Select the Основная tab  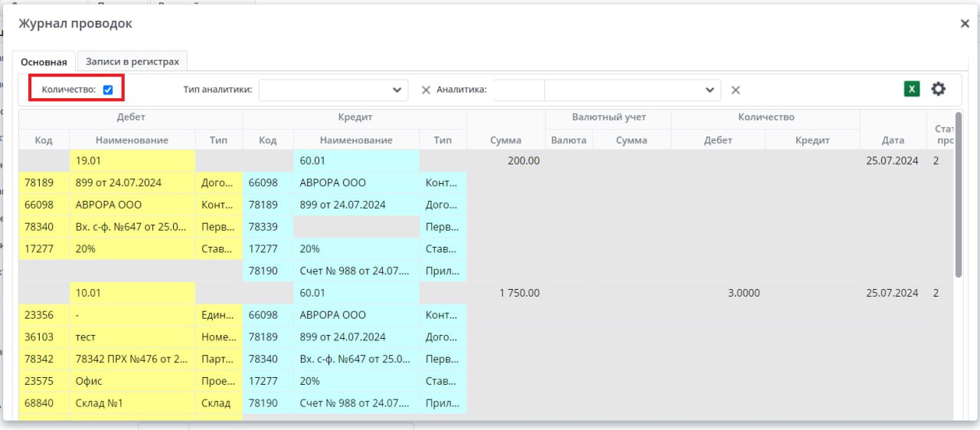coord(44,61)
